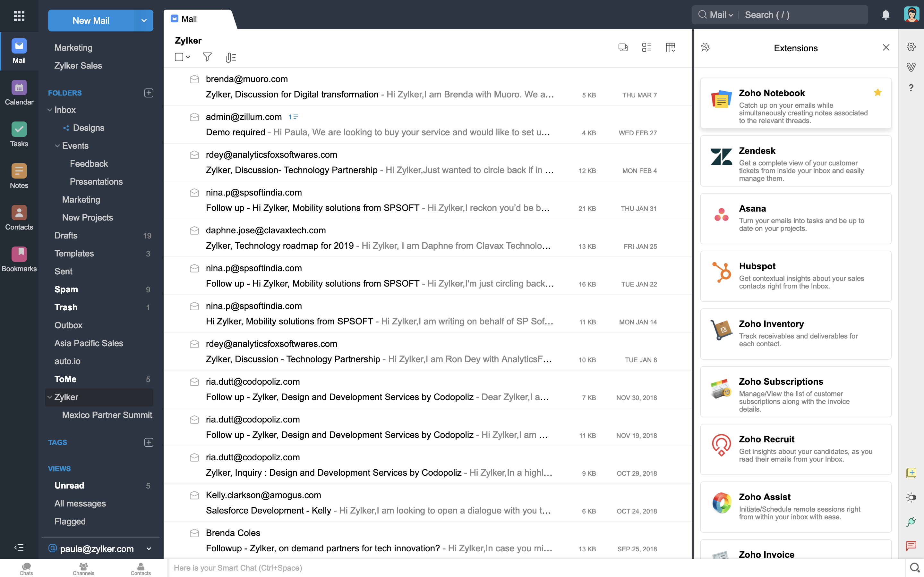Click the Bookmarks app icon

click(x=19, y=254)
